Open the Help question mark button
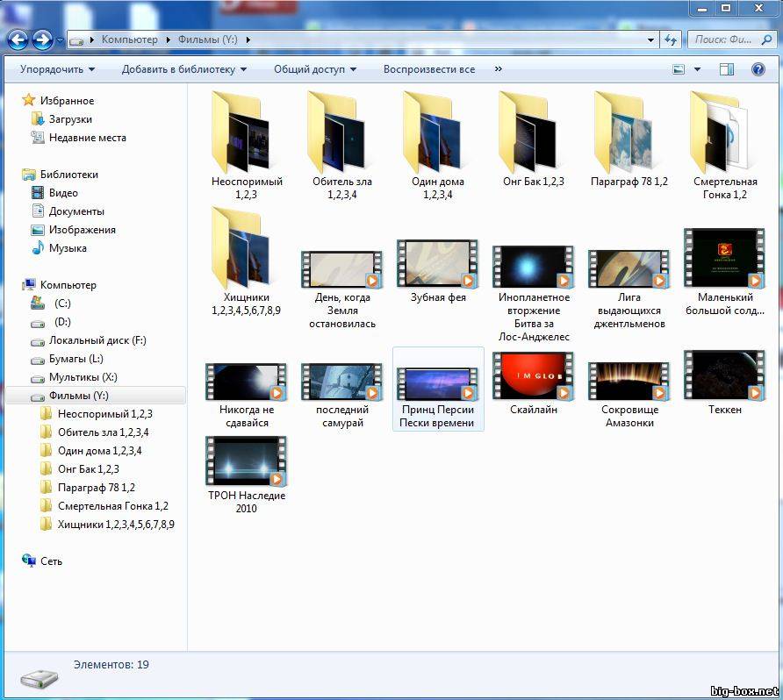This screenshot has height=700, width=783. (x=758, y=69)
